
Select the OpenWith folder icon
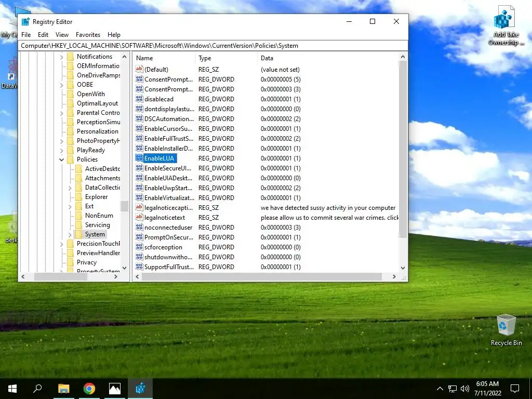click(70, 94)
